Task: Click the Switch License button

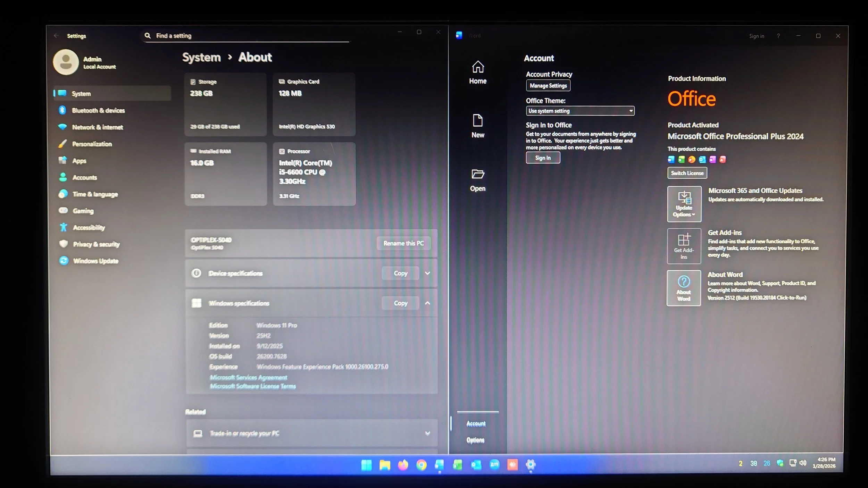Action: pyautogui.click(x=687, y=173)
